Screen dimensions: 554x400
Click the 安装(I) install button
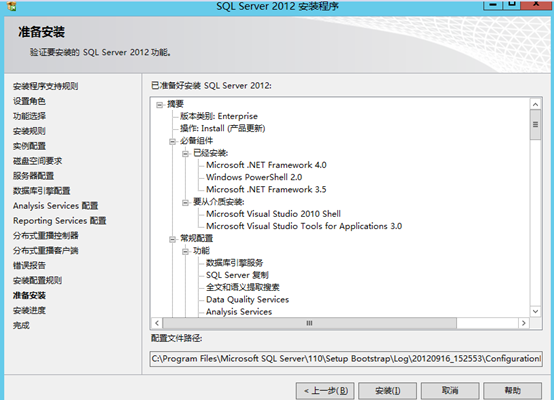click(x=388, y=391)
